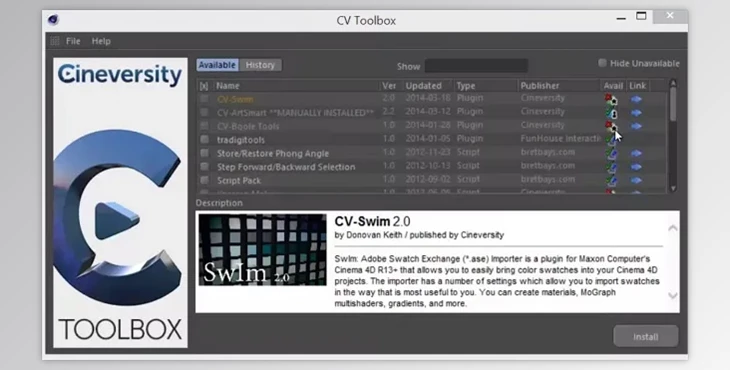
Task: Click the list scrollbar down arrow
Action: (x=673, y=188)
